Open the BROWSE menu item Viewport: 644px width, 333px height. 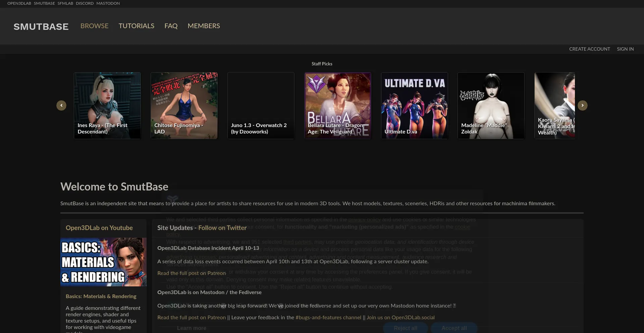tap(94, 26)
